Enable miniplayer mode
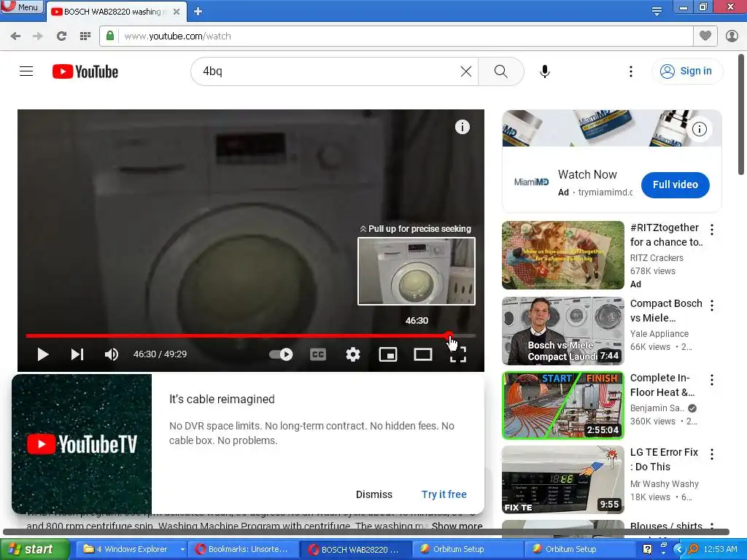This screenshot has width=747, height=560. pos(388,354)
